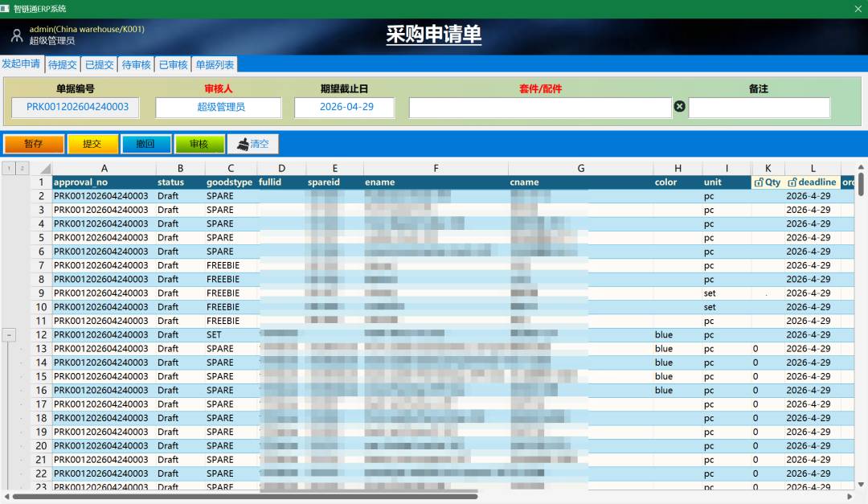Select row number 12 header
Image resolution: width=868 pixels, height=504 pixels.
[x=41, y=334]
